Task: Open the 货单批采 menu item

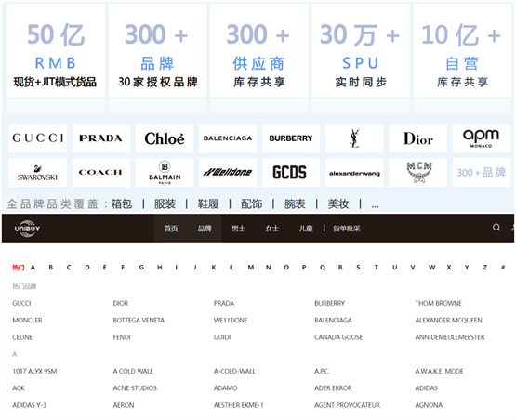Action: point(347,229)
